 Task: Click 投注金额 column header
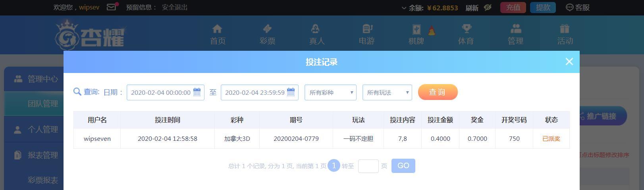pos(440,120)
